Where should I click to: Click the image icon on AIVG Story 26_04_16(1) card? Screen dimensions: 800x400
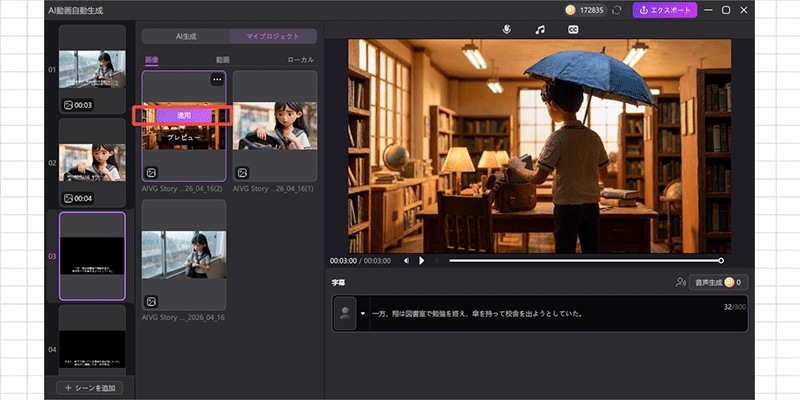(242, 173)
